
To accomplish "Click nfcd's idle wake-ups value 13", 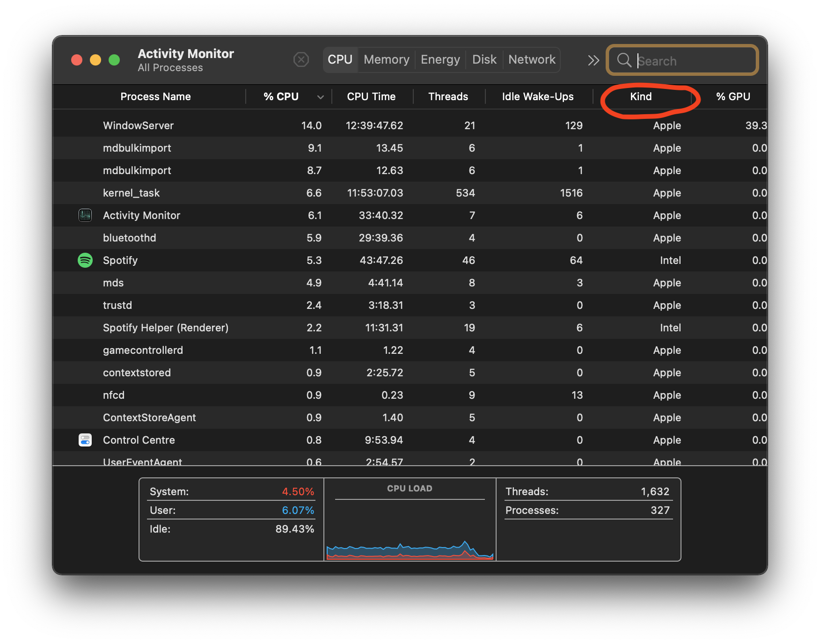I will [577, 395].
